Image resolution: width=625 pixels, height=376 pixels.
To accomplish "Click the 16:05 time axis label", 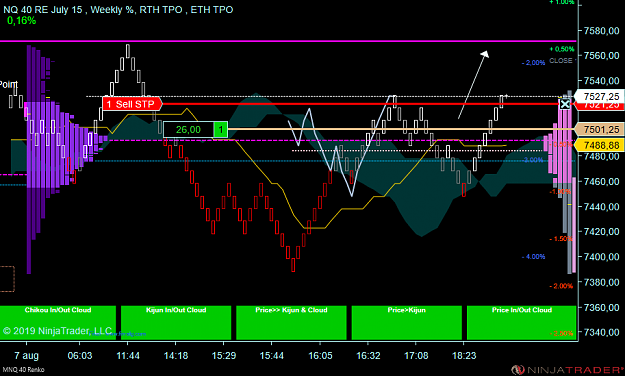I will [x=320, y=355].
